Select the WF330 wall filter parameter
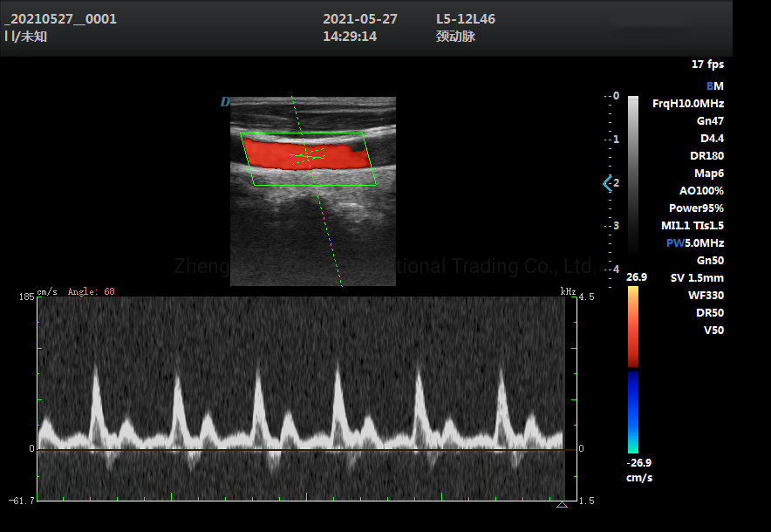 point(706,296)
